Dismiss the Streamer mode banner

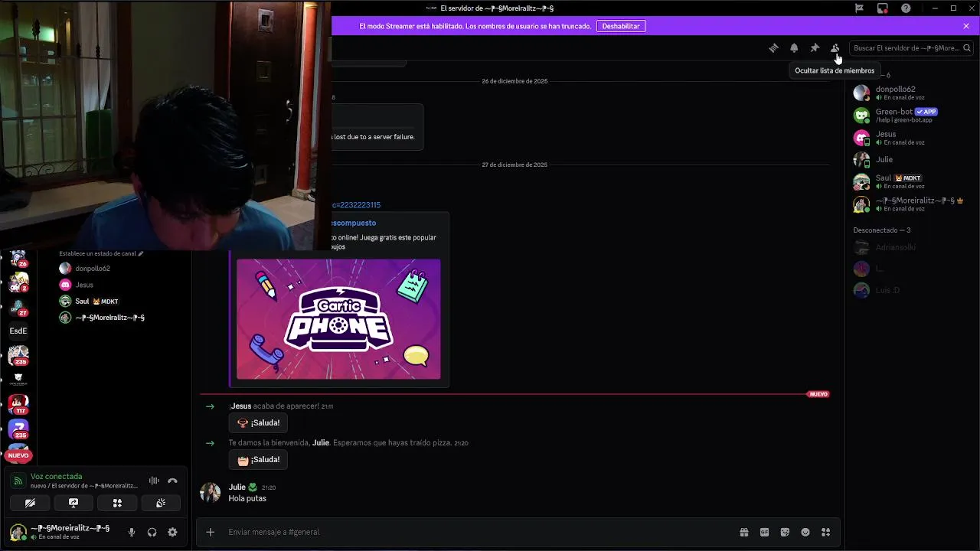pos(966,26)
